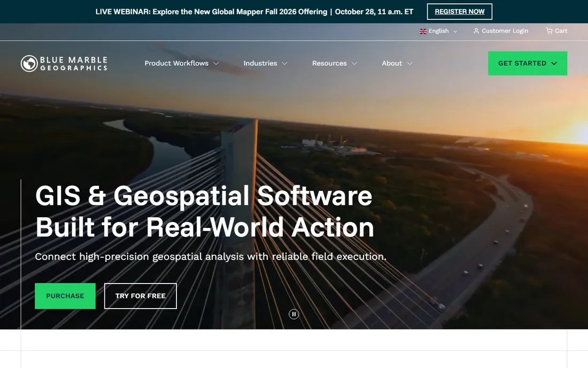Click the TRY FOR FREE button
Image resolution: width=588 pixels, height=368 pixels.
[x=140, y=296]
